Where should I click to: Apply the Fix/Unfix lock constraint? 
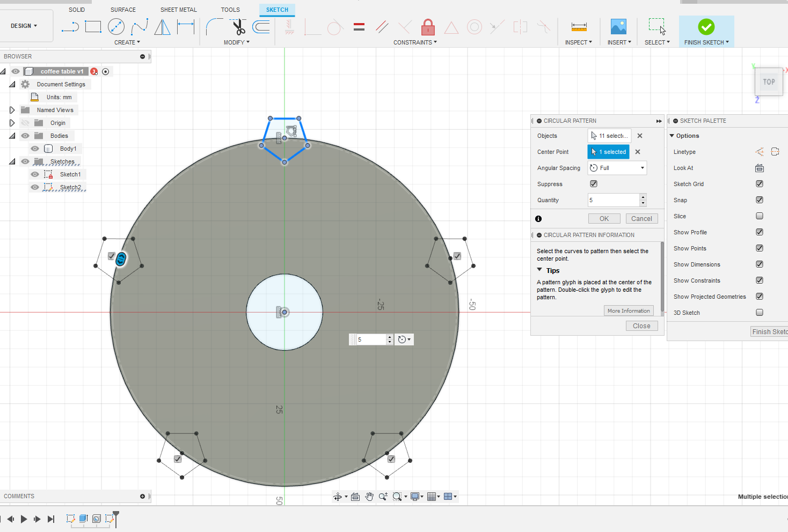click(428, 27)
